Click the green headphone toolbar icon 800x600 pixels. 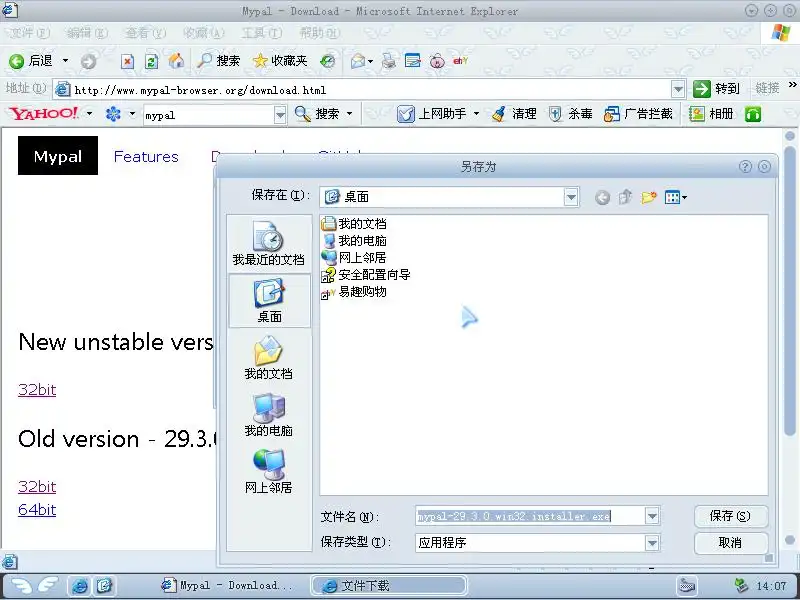(x=753, y=114)
